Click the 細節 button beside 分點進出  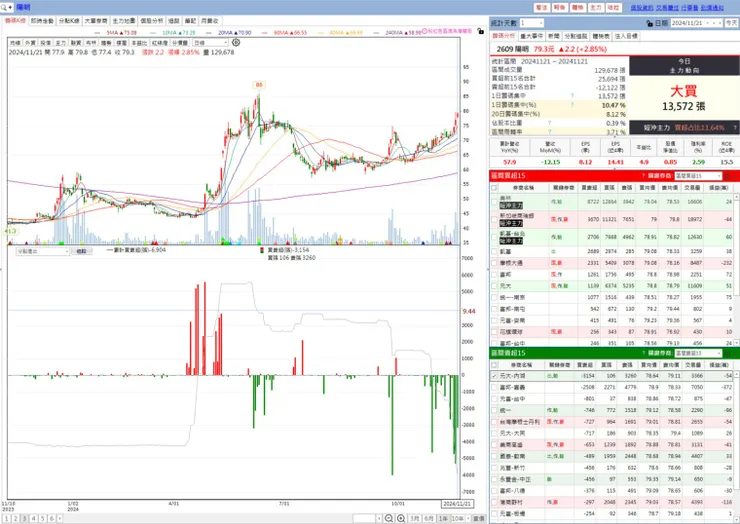point(81,252)
